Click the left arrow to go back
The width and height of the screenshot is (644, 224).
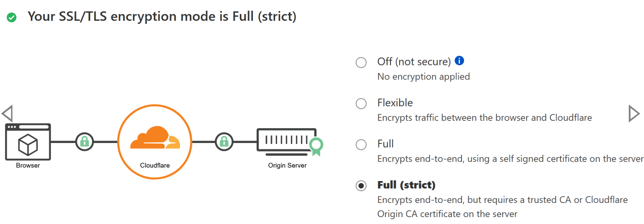pos(7,113)
